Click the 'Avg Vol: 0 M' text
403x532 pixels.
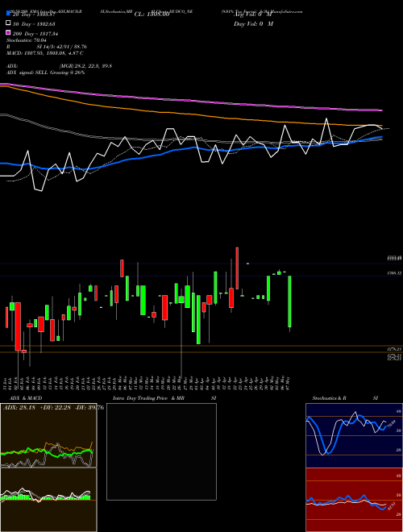(253, 15)
